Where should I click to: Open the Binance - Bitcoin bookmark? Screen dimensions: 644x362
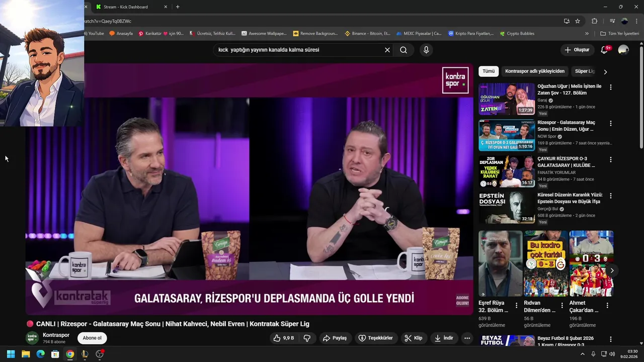tap(367, 34)
